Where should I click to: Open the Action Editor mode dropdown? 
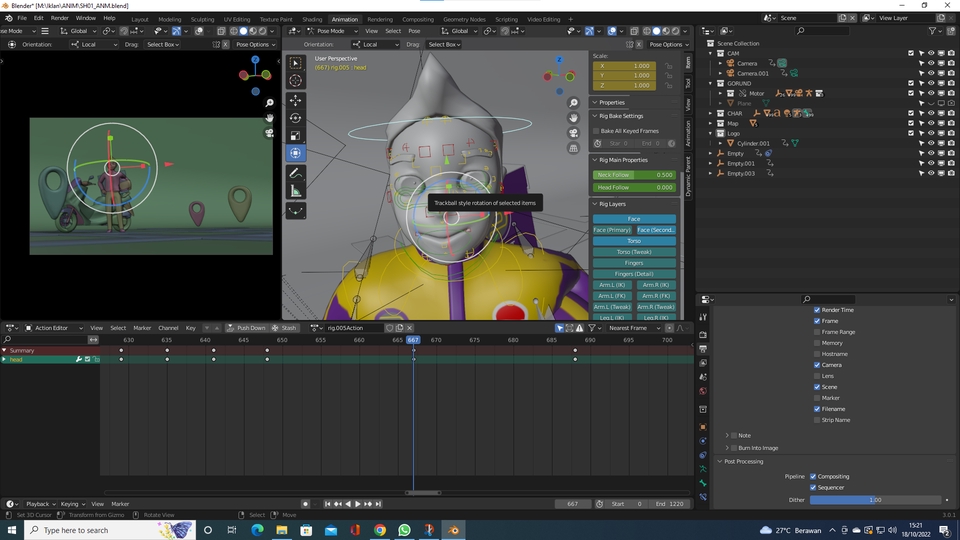coord(53,328)
